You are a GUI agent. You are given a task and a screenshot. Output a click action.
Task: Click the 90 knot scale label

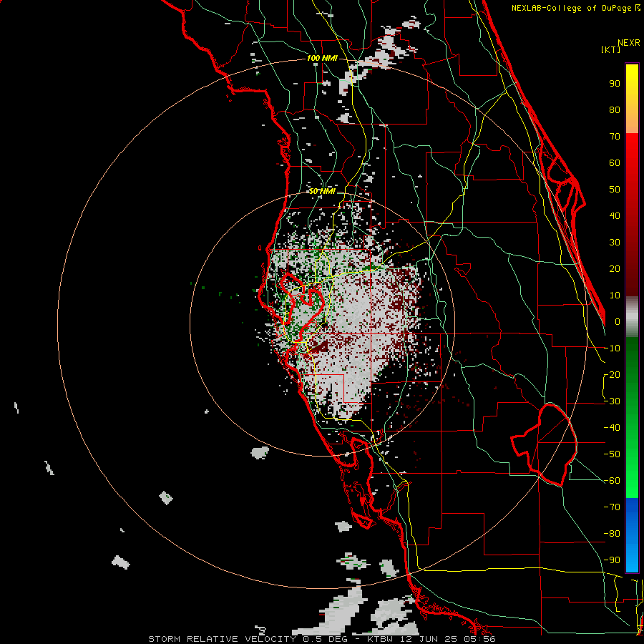coord(615,84)
